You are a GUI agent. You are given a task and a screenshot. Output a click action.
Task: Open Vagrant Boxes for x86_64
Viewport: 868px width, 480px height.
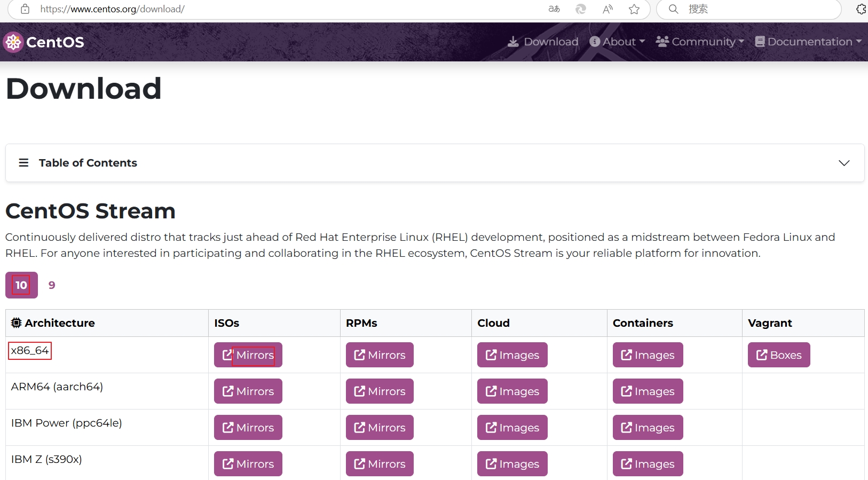779,355
